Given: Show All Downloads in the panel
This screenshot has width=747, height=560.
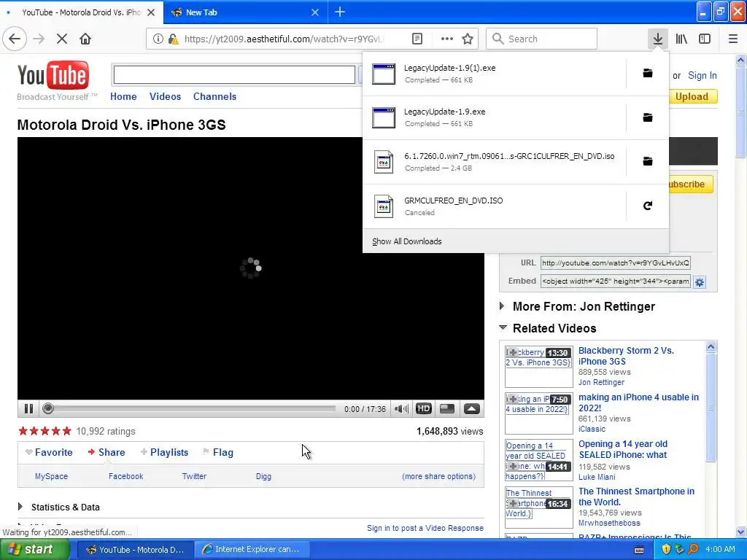Looking at the screenshot, I should (x=407, y=241).
